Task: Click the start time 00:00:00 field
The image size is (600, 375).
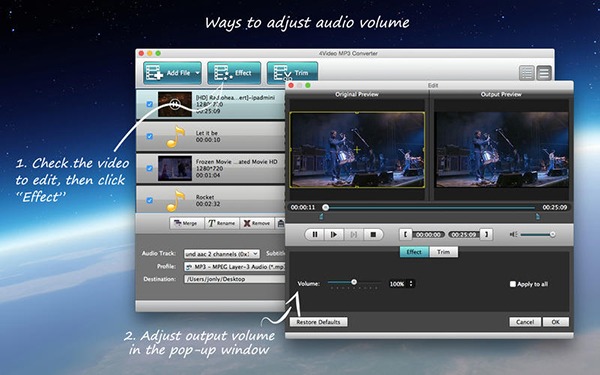Action: tap(428, 235)
